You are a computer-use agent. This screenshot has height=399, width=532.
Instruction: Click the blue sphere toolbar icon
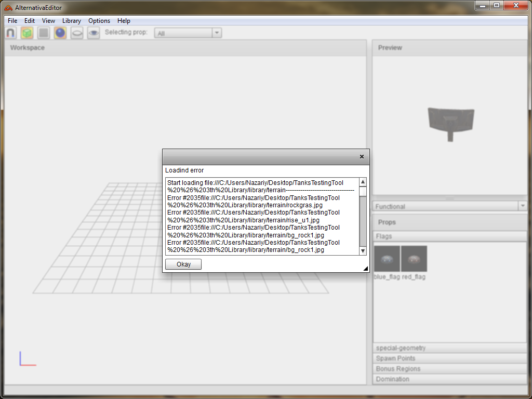pyautogui.click(x=60, y=33)
